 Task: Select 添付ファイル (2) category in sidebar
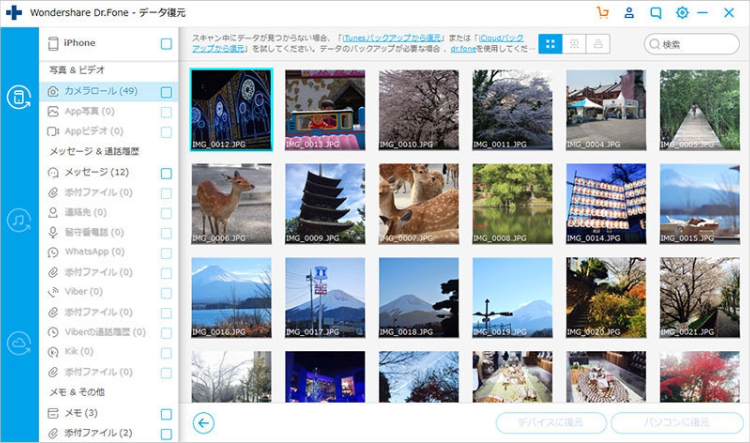98,433
